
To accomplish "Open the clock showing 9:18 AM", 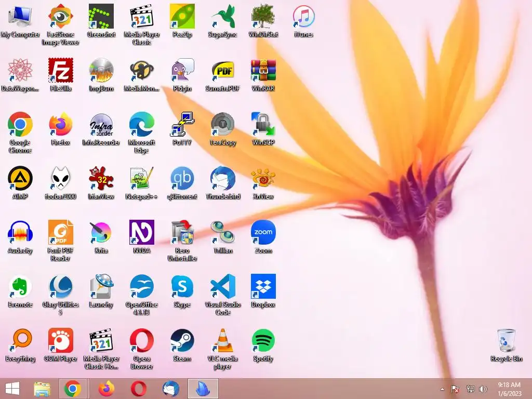I will pyautogui.click(x=509, y=389).
